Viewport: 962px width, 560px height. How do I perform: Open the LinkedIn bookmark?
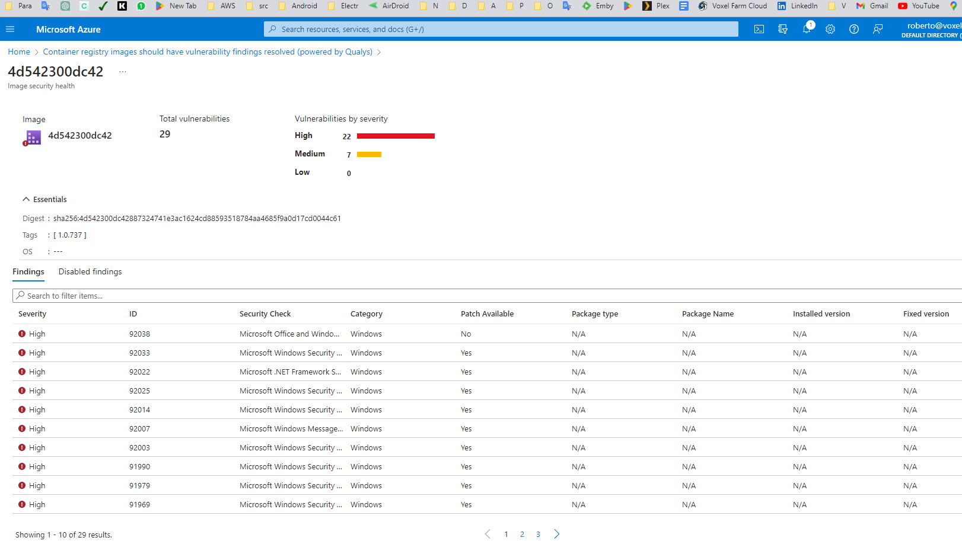pyautogui.click(x=798, y=6)
